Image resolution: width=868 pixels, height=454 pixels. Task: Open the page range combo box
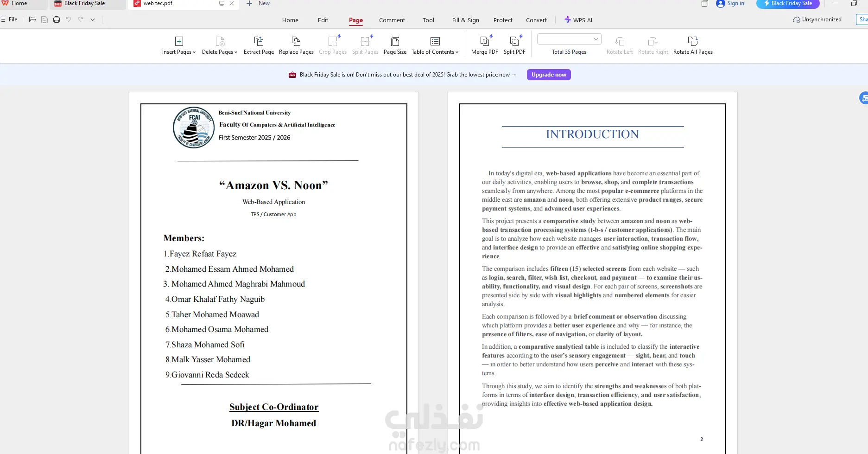tap(569, 39)
